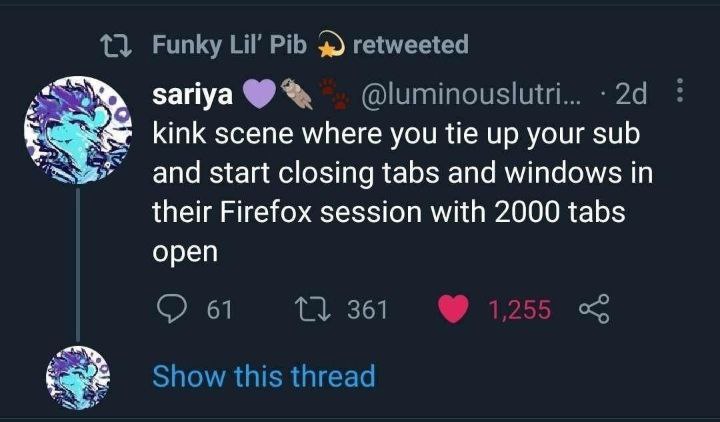Open the Funky Lil' Pib profile name
This screenshot has height=422, width=720.
(229, 45)
